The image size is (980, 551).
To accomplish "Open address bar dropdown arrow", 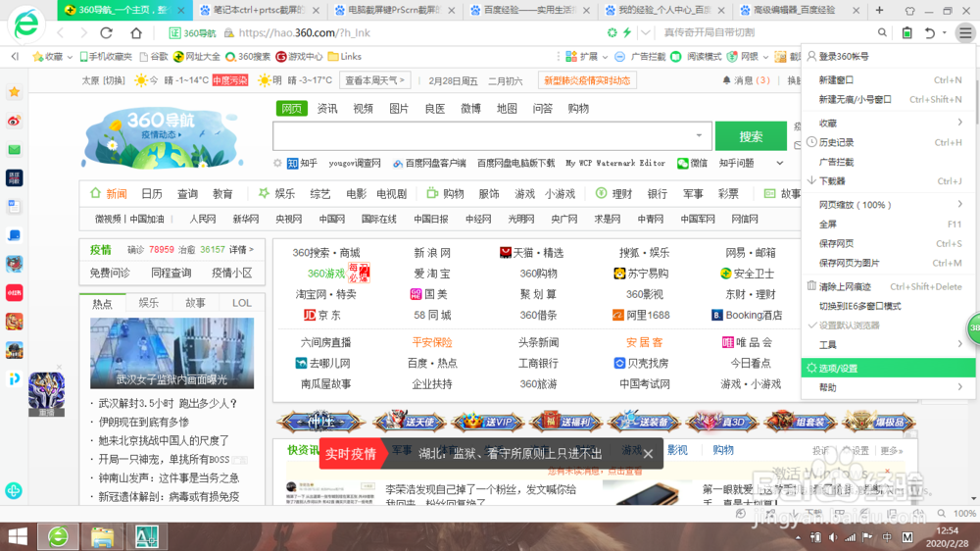I will tap(646, 32).
